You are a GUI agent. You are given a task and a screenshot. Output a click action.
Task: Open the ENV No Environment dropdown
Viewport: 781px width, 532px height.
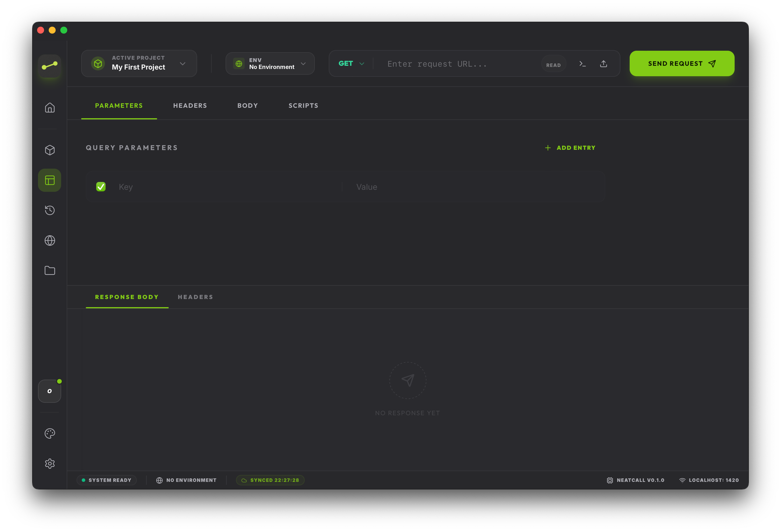[x=270, y=63]
